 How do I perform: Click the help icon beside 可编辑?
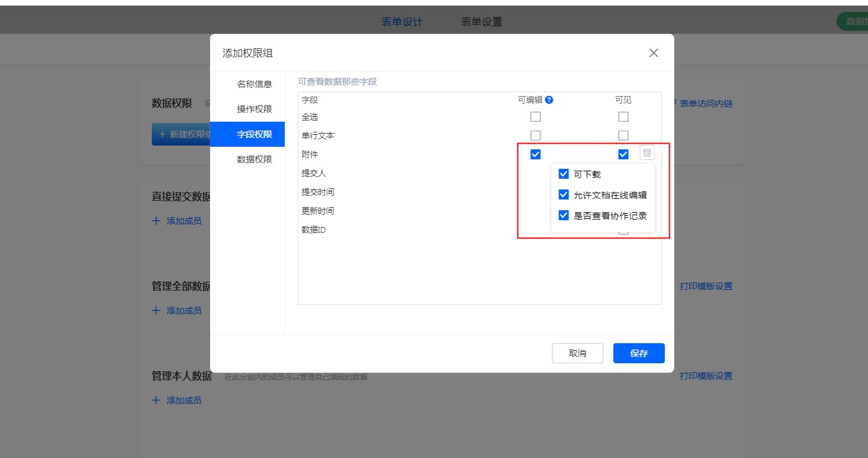(x=549, y=100)
